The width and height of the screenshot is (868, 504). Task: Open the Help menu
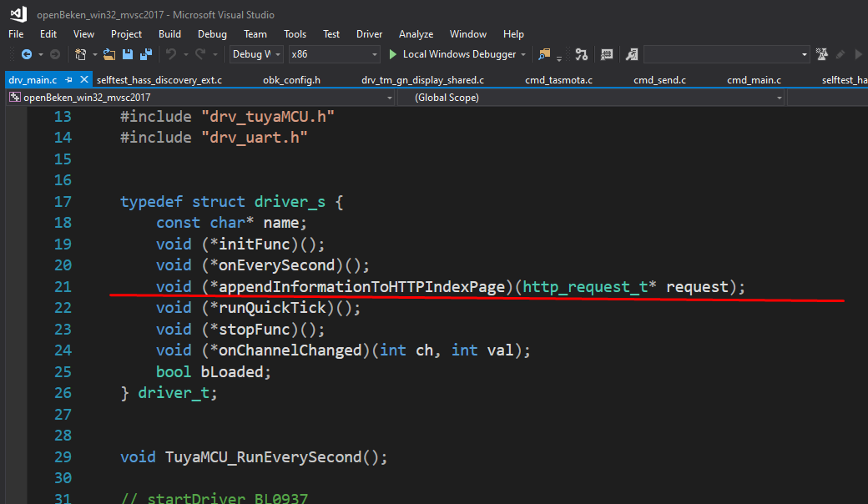[513, 34]
